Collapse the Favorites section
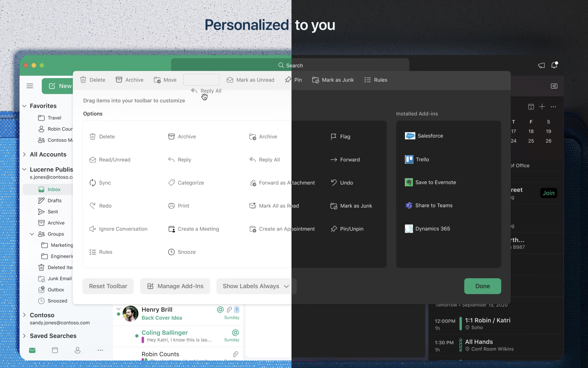 click(x=24, y=106)
